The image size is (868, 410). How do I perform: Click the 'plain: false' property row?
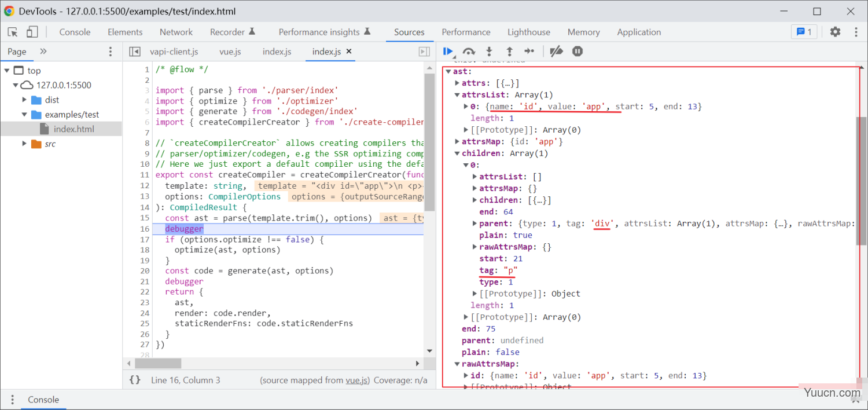(x=491, y=352)
